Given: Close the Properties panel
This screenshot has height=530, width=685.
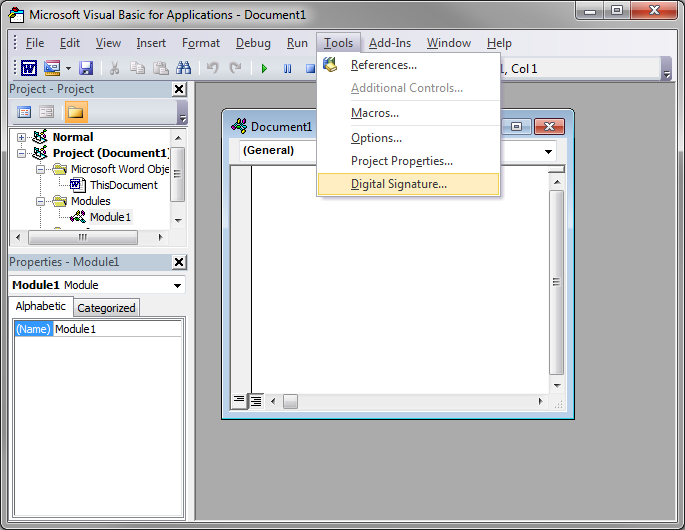Looking at the screenshot, I should [x=179, y=262].
